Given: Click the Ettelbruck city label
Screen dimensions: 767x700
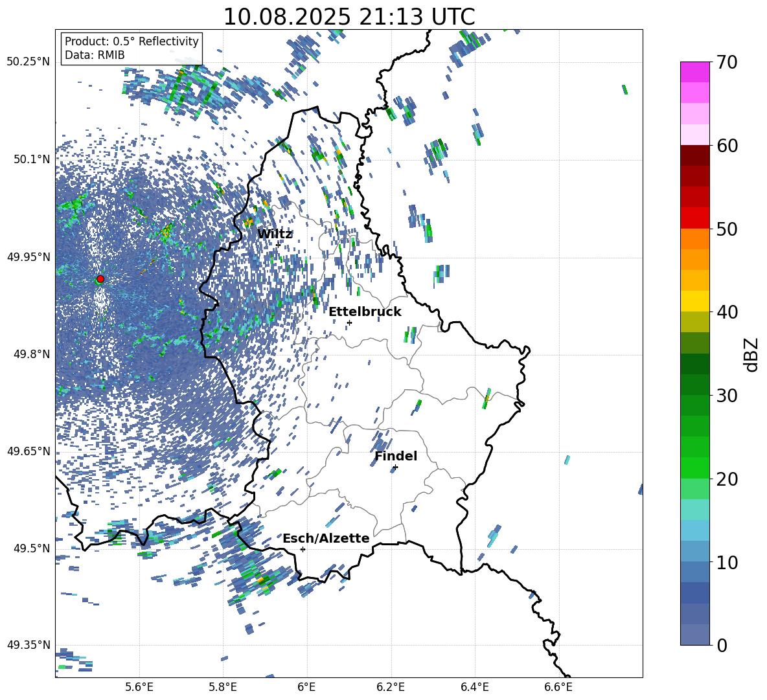Looking at the screenshot, I should click(x=365, y=312).
